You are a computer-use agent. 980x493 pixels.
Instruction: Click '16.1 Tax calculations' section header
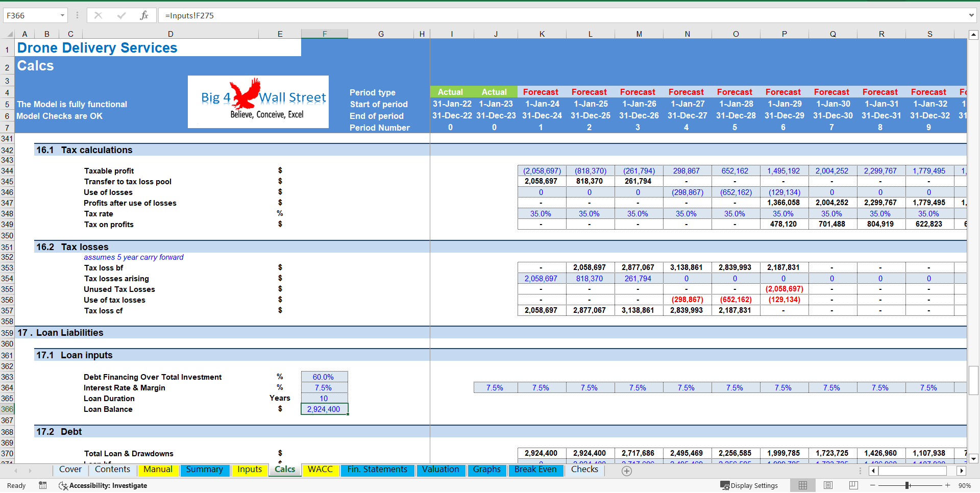(84, 150)
